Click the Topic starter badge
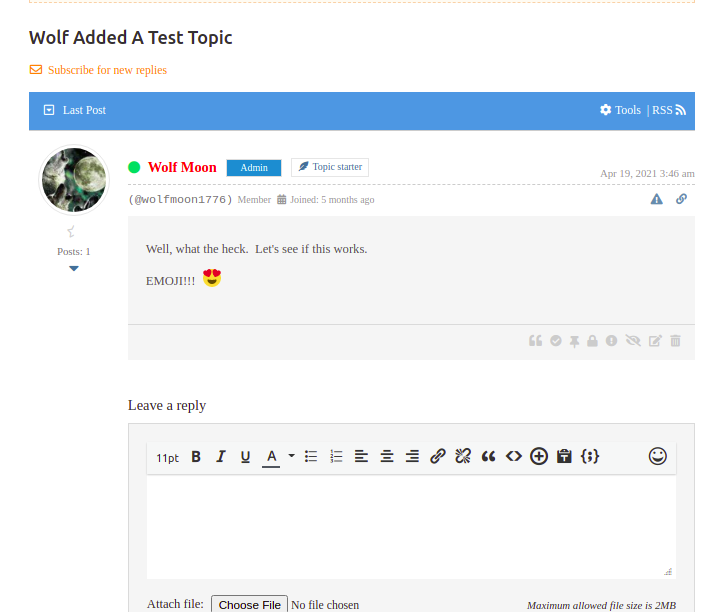The height and width of the screenshot is (612, 727). tap(330, 167)
